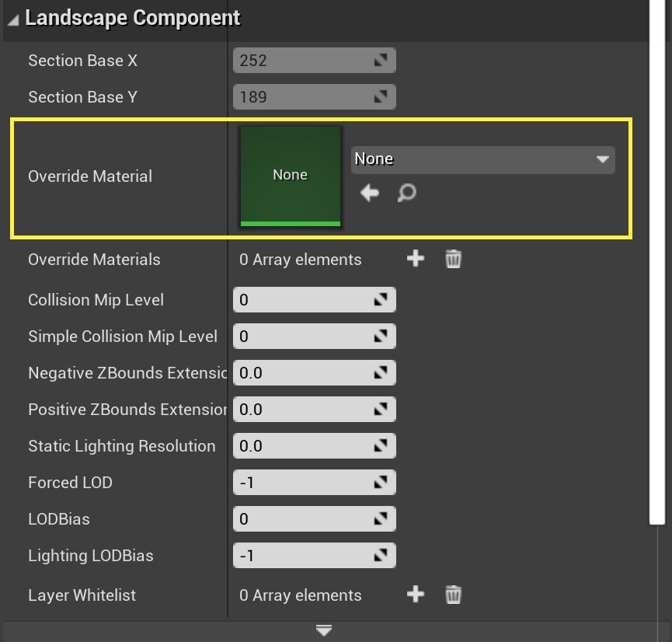Collapse the Landscape Component section
Image resolution: width=672 pixels, height=642 pixels.
(x=13, y=18)
